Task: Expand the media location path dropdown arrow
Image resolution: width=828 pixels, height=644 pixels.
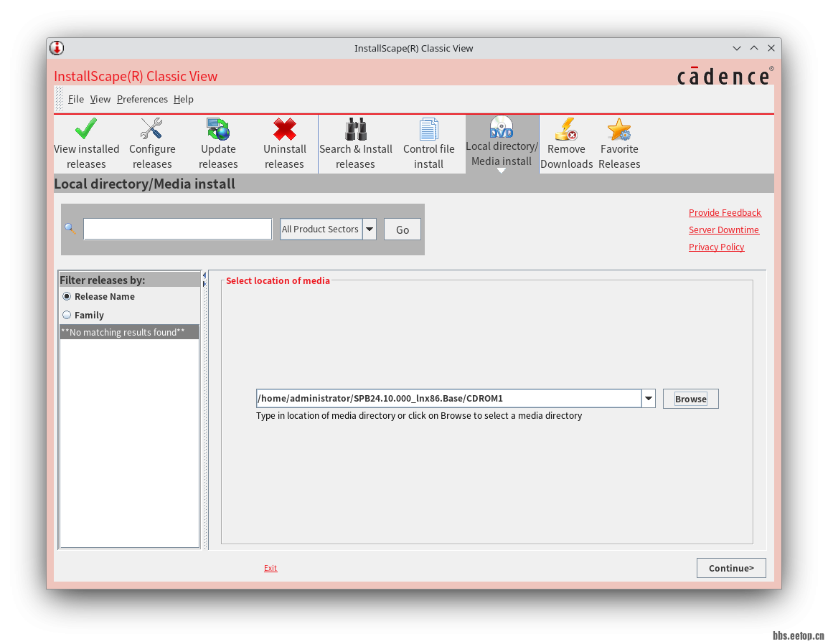Action: coord(649,399)
